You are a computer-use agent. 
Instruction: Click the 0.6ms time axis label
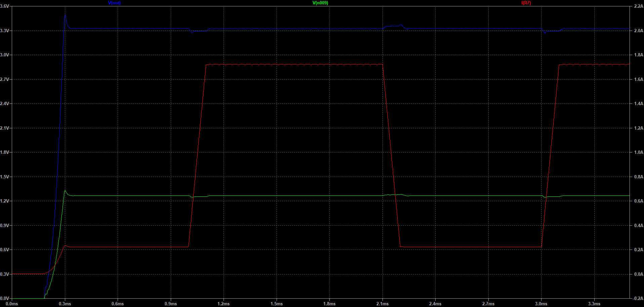118,304
